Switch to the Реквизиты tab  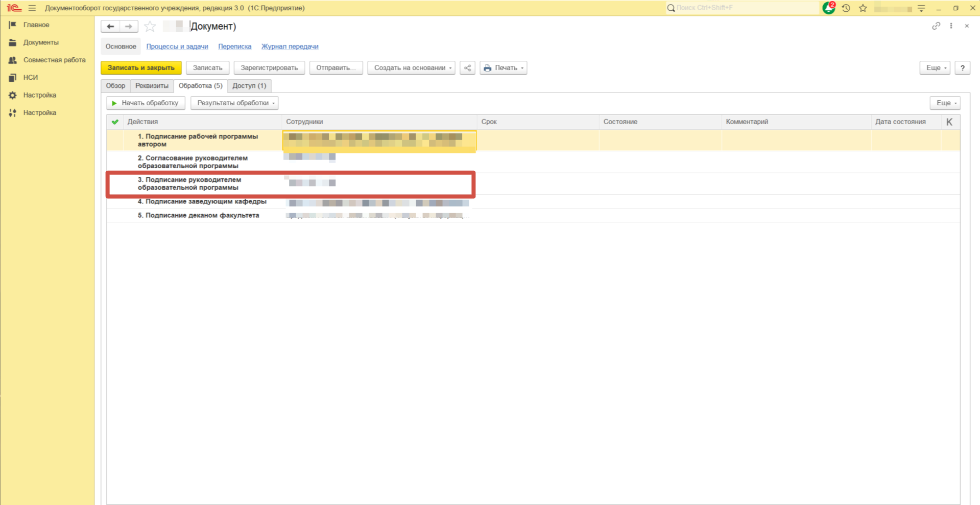click(152, 86)
